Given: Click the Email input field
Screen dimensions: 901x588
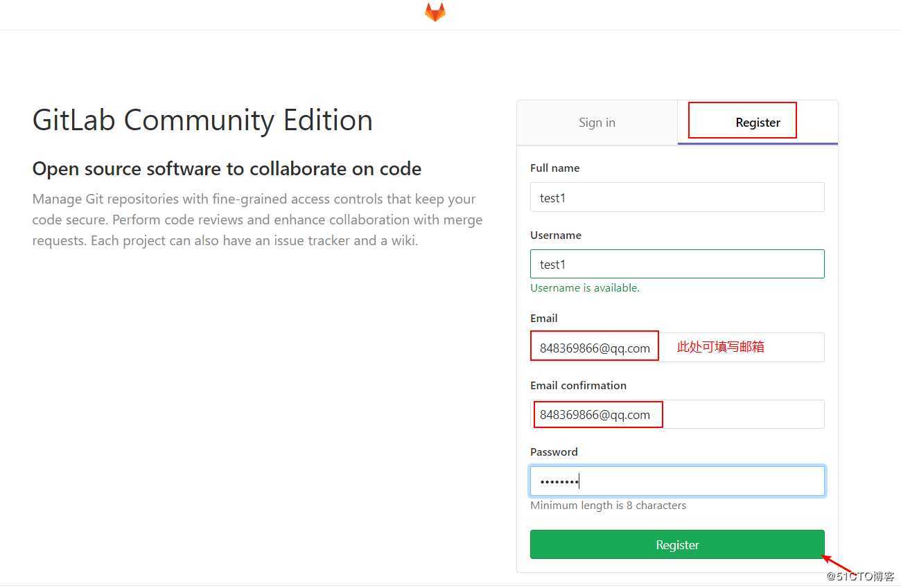Looking at the screenshot, I should [677, 347].
